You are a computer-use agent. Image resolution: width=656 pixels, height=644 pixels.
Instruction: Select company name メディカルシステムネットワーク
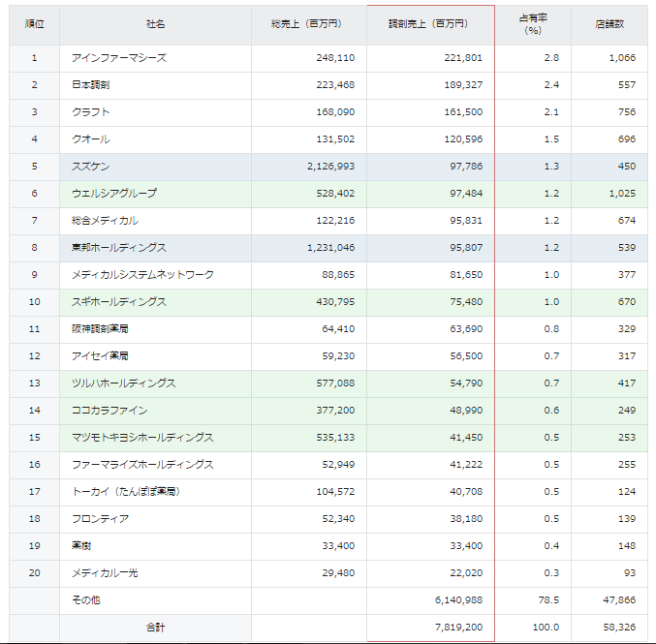point(142,275)
